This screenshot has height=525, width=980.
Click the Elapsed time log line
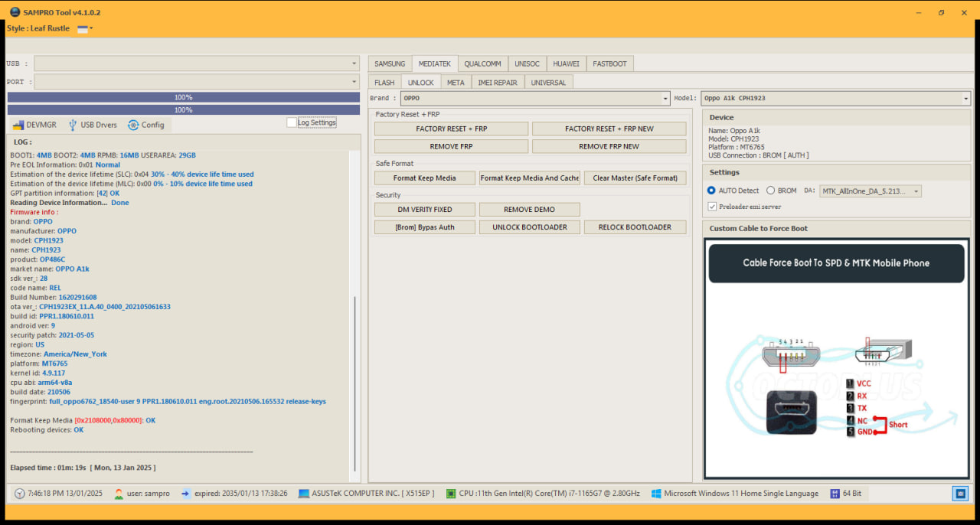(x=83, y=467)
